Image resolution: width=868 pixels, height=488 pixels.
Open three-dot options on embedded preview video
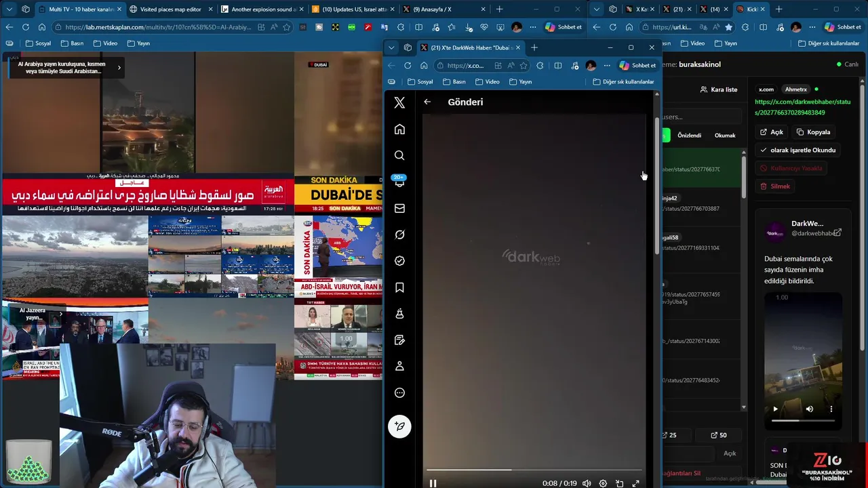(831, 409)
